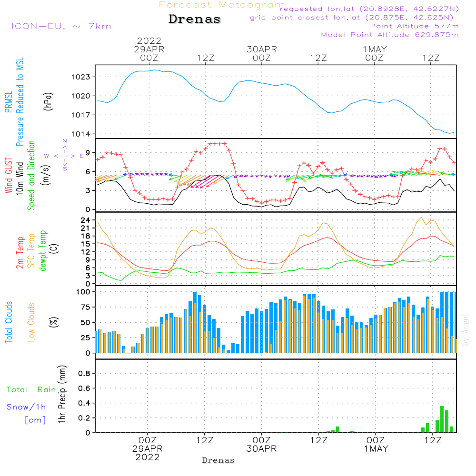
Task: Click the "1hr Precip (mm)" axis title
Action: 62,394
